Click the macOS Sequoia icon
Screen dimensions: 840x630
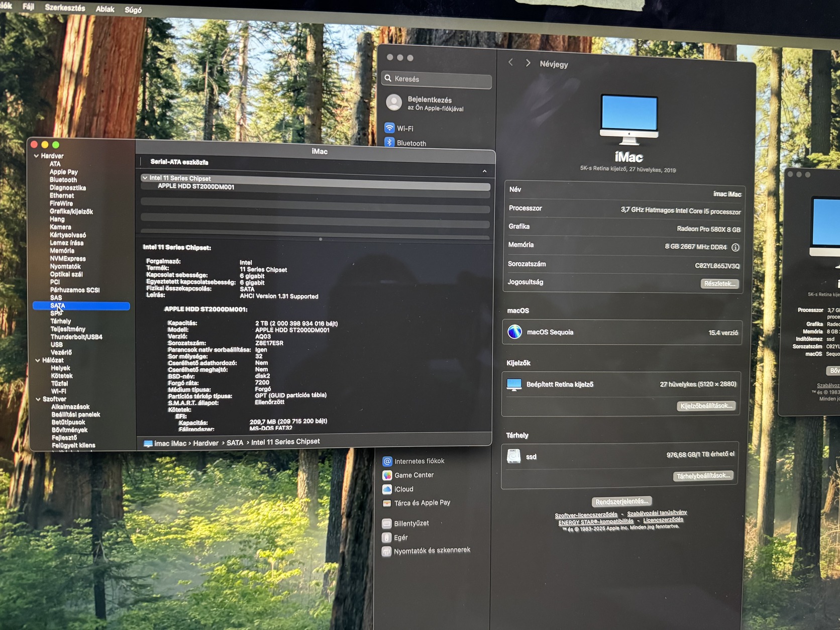[x=514, y=332]
